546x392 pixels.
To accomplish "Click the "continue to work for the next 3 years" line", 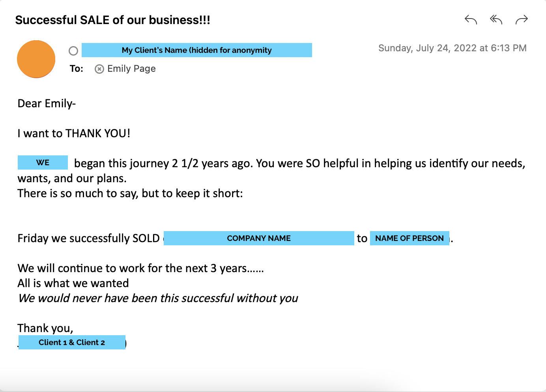I will click(x=140, y=268).
